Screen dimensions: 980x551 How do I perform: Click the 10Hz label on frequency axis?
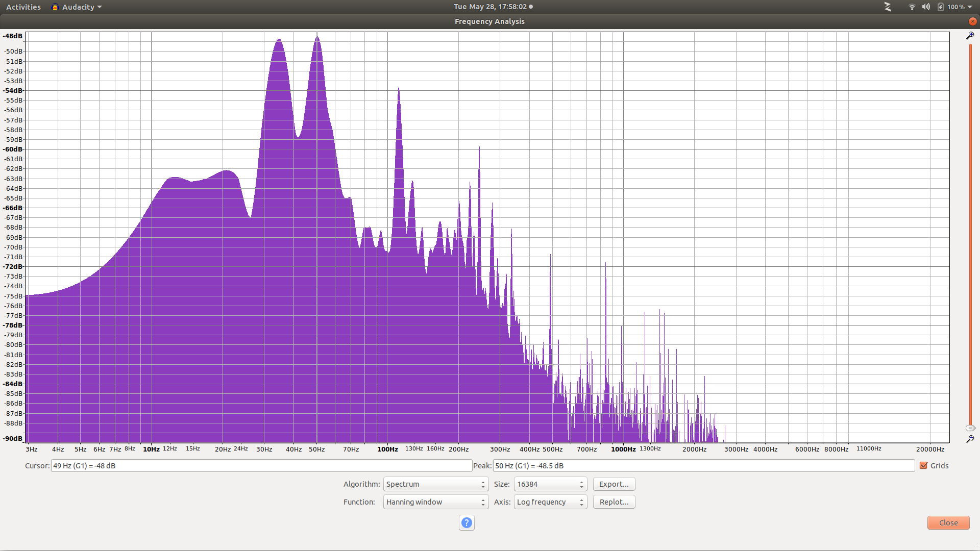(151, 449)
